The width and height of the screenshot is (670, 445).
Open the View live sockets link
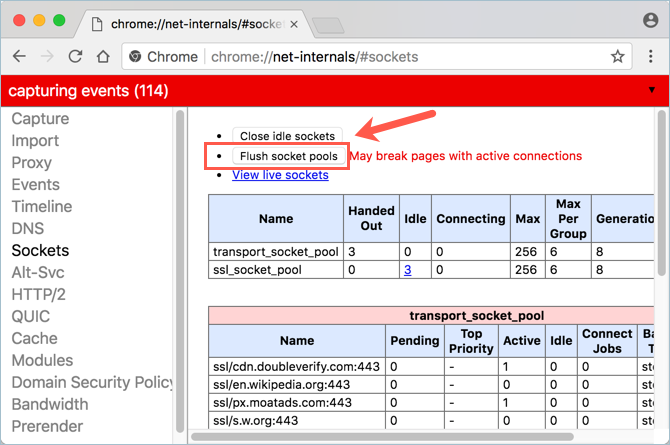coord(280,175)
